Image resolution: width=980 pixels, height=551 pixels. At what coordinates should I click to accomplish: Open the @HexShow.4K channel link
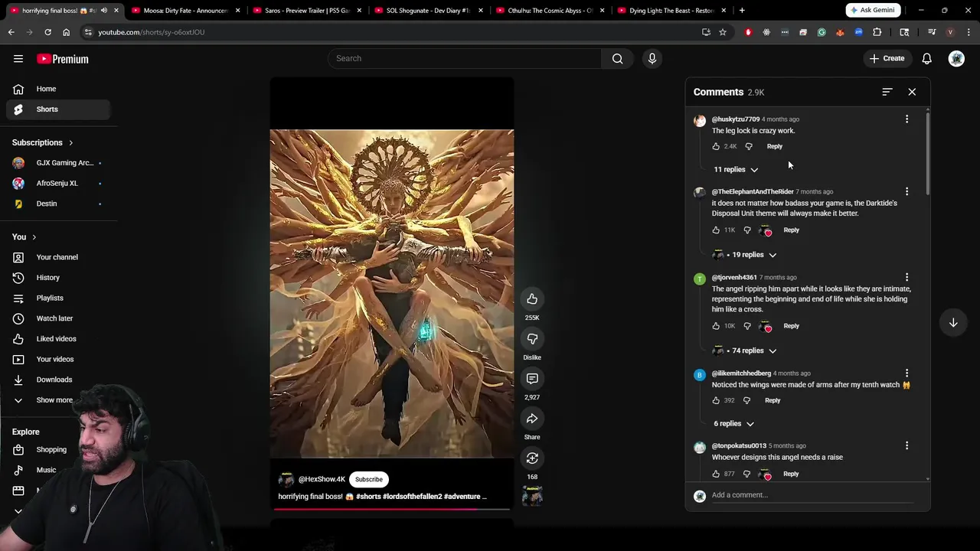(322, 479)
